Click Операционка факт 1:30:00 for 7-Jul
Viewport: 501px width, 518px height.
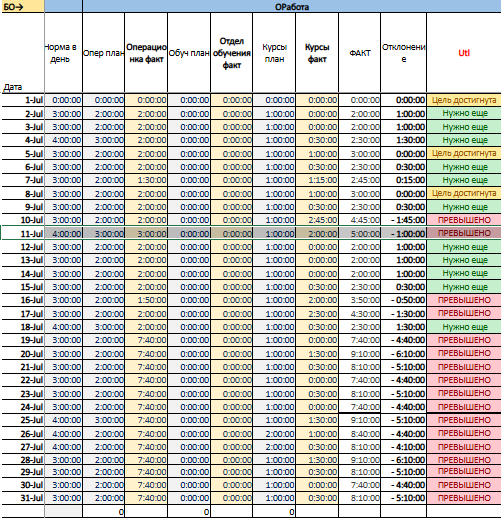146,180
